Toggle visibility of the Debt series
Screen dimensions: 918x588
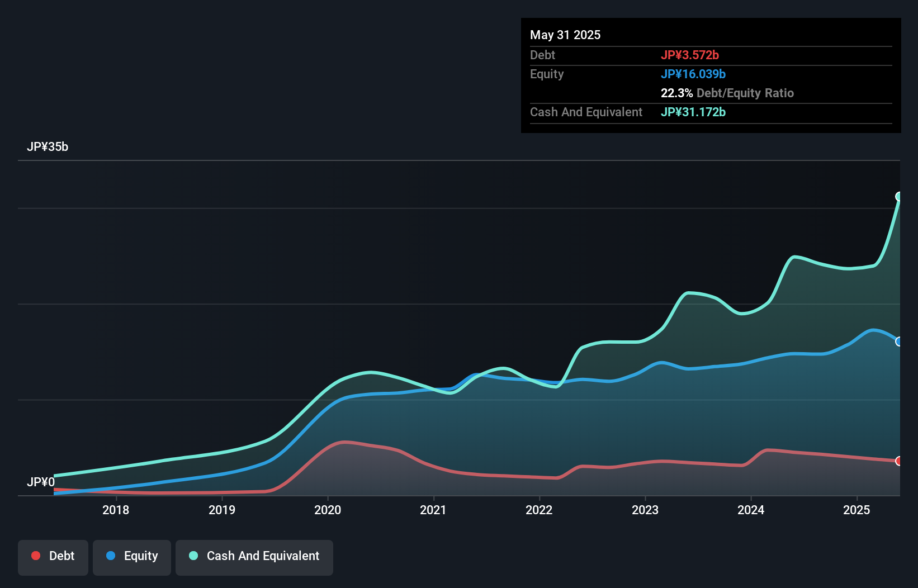click(53, 556)
